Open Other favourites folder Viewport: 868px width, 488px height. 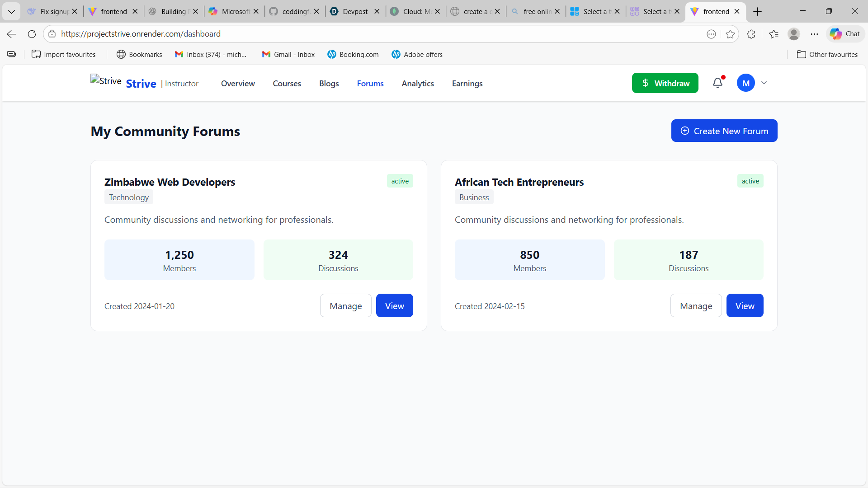point(827,54)
